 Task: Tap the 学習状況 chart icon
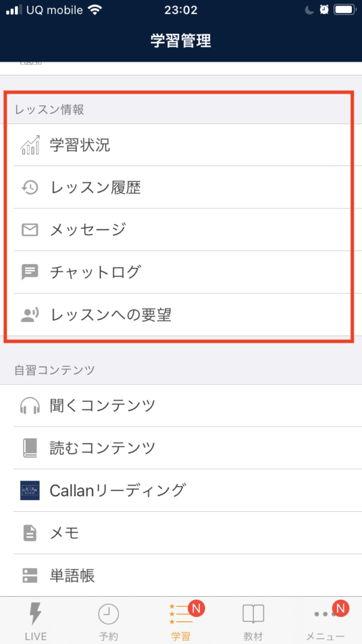tap(30, 145)
